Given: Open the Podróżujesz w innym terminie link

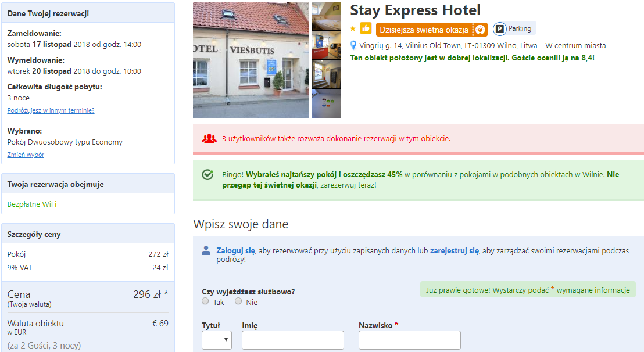Looking at the screenshot, I should [x=51, y=110].
